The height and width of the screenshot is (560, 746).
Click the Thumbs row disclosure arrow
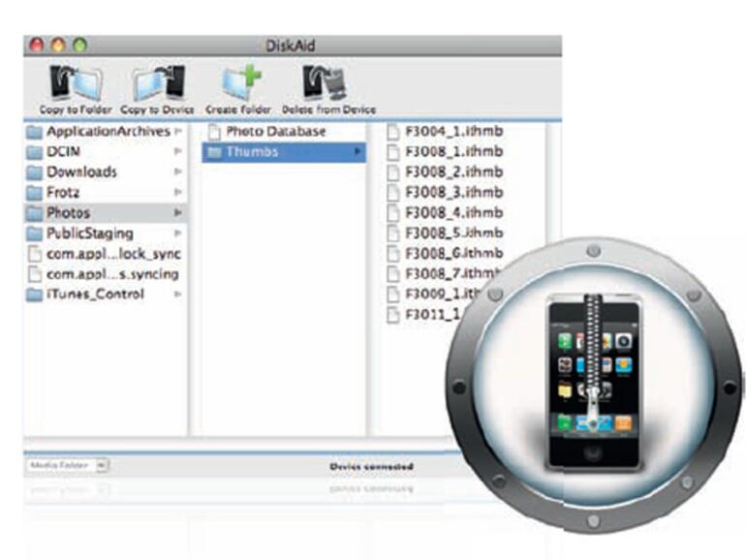357,152
